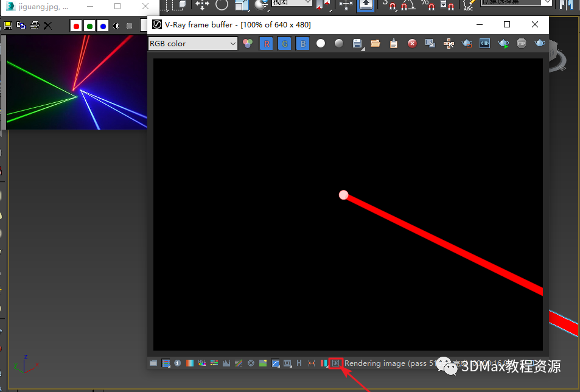The height and width of the screenshot is (392, 580).
Task: Click the lens effects icon highlighted in red
Action: [336, 363]
